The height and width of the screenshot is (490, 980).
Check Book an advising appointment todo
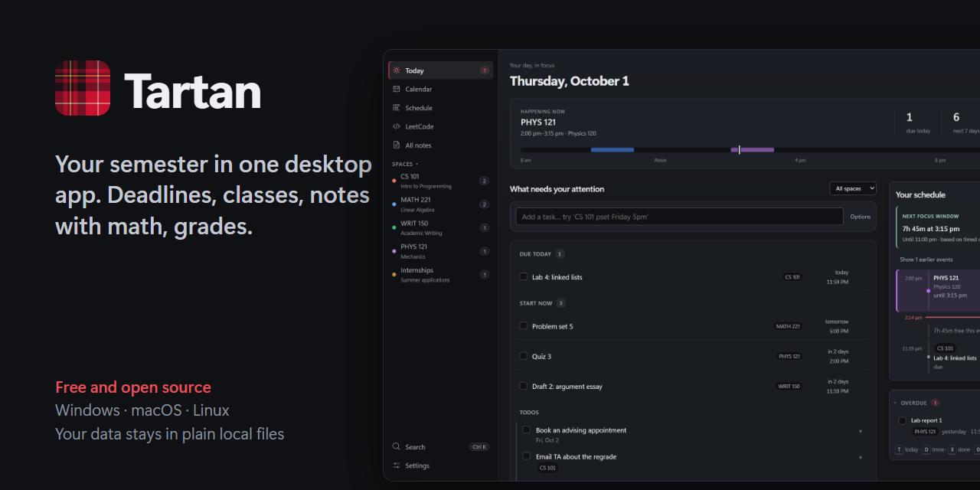pyautogui.click(x=527, y=430)
